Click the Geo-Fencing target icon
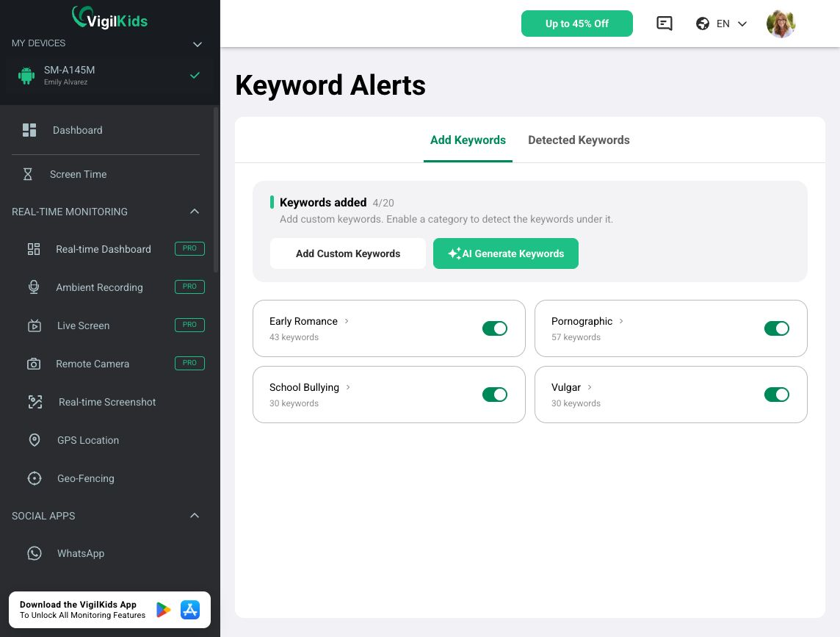Screen dimensions: 840x637 [35, 478]
